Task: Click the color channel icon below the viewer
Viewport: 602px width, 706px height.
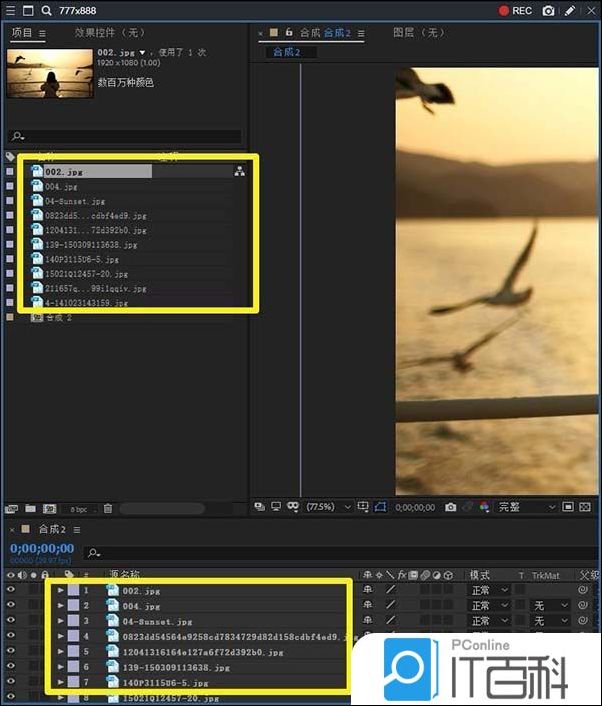Action: click(484, 507)
